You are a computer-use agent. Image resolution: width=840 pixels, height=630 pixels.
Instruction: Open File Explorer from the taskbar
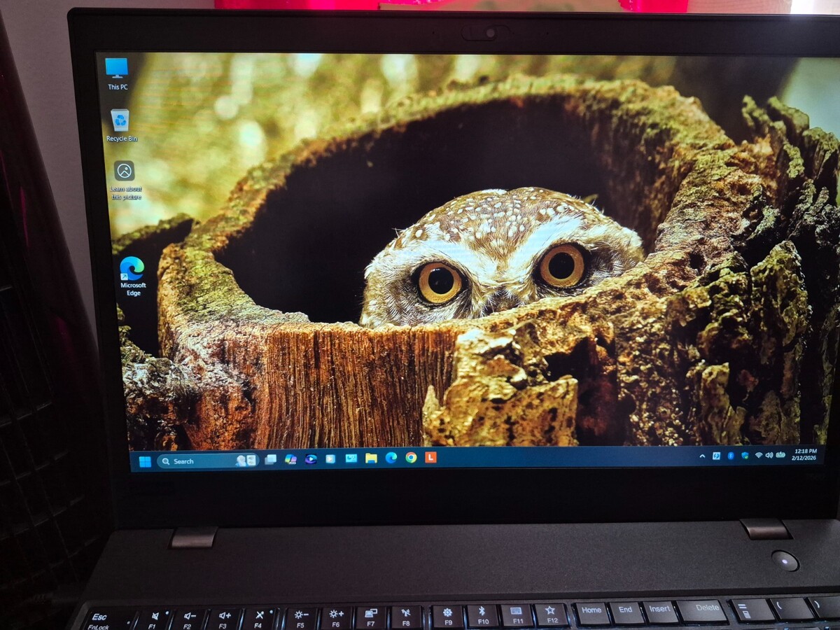371,458
